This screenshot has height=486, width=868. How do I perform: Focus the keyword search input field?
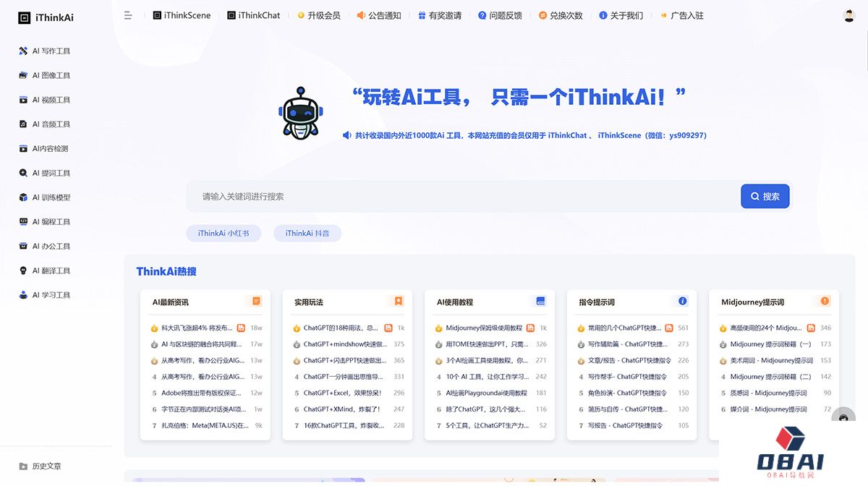[463, 197]
